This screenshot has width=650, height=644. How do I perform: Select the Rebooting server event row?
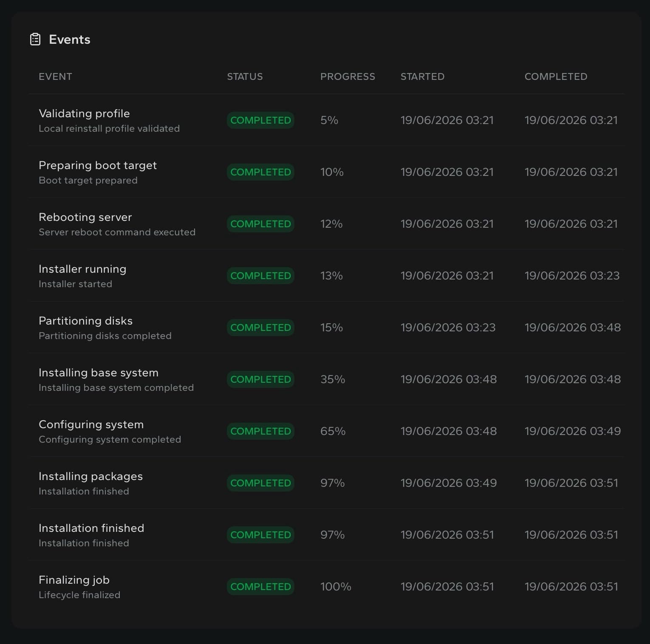point(327,224)
